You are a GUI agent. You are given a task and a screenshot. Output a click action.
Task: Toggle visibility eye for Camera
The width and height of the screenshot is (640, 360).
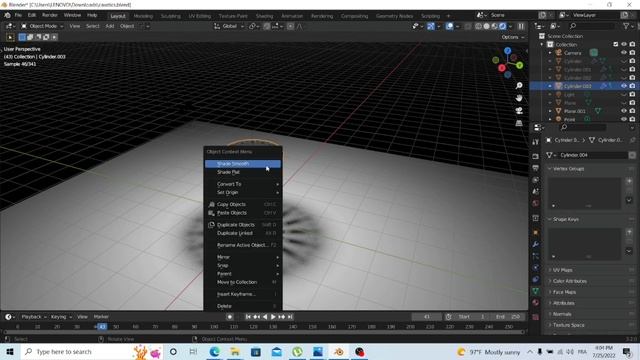624,53
